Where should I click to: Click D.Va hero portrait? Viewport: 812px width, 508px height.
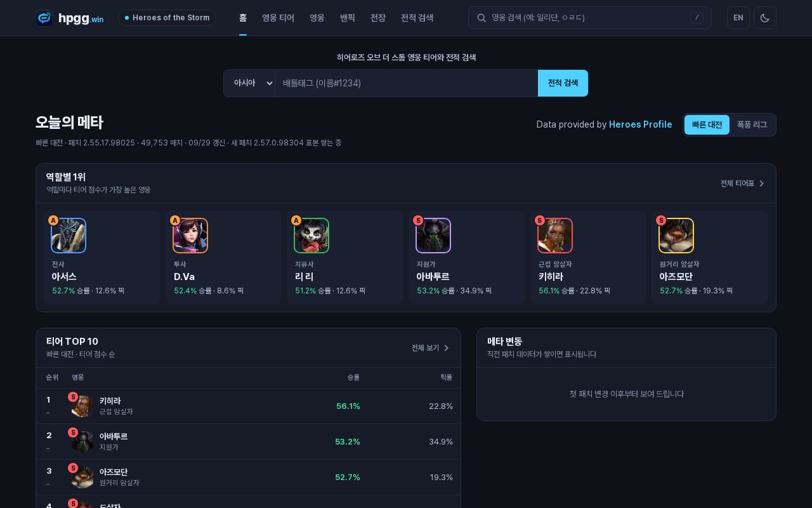point(190,236)
